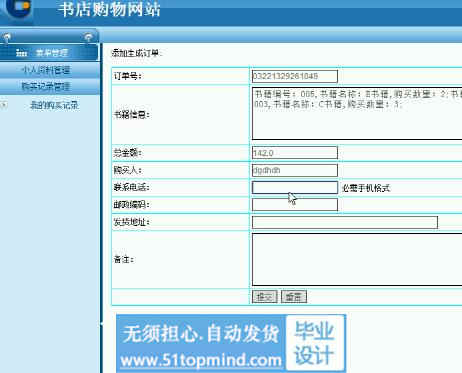Click the 必需手机格式 hint text
This screenshot has width=462, height=373.
(x=366, y=188)
